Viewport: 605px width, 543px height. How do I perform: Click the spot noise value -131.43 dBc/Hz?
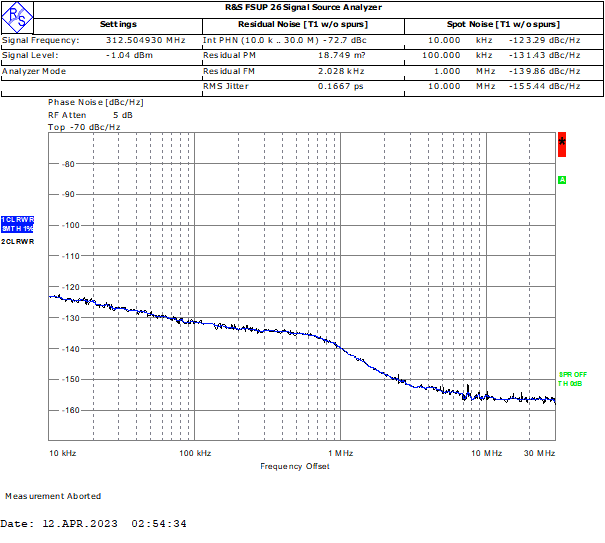coord(544,55)
